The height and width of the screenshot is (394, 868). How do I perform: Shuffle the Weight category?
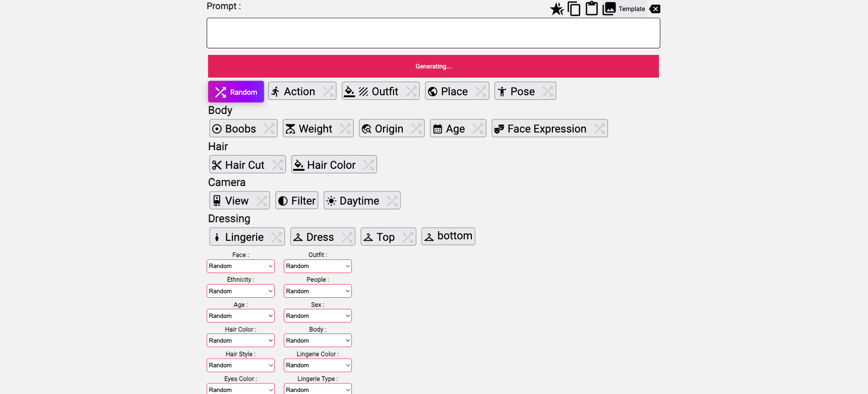[345, 128]
